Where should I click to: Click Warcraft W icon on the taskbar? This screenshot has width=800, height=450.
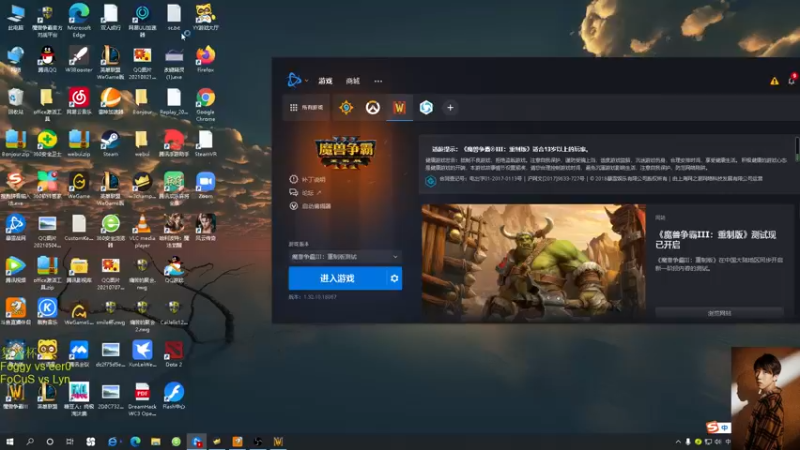click(278, 441)
